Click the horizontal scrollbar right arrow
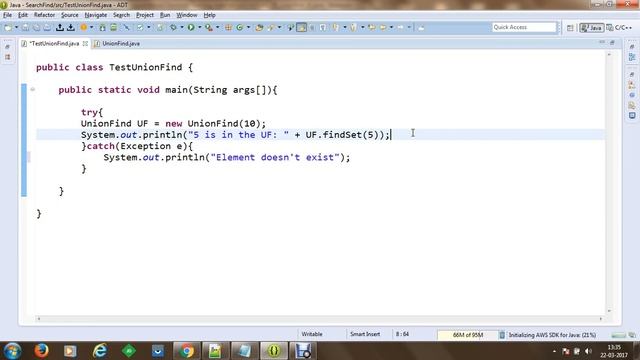 coord(601,319)
